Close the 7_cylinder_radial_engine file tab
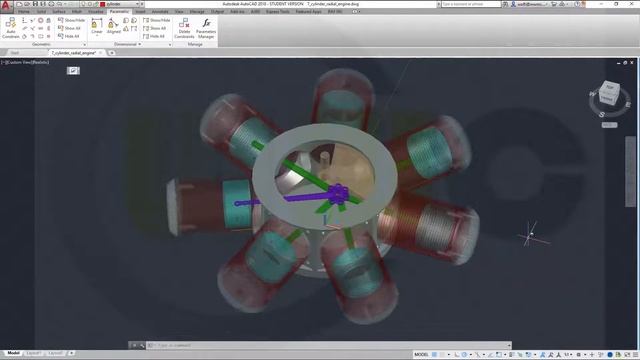This screenshot has height=360, width=640. pyautogui.click(x=100, y=53)
